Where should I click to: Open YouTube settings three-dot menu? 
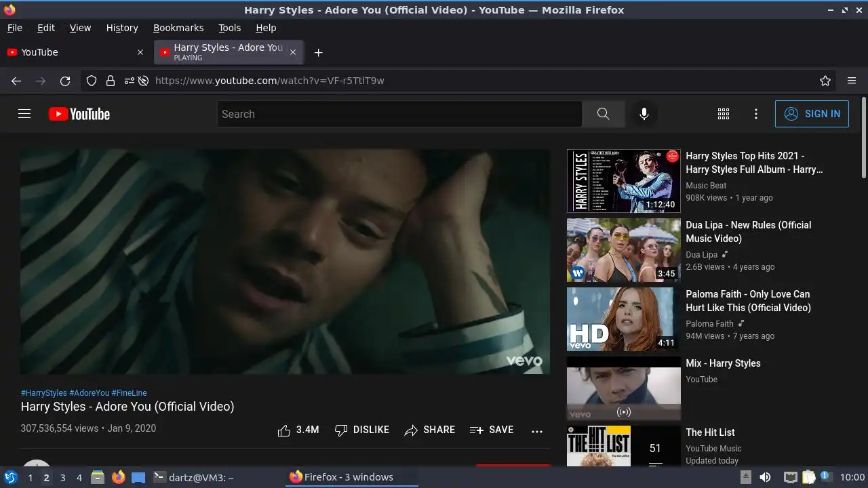click(756, 114)
